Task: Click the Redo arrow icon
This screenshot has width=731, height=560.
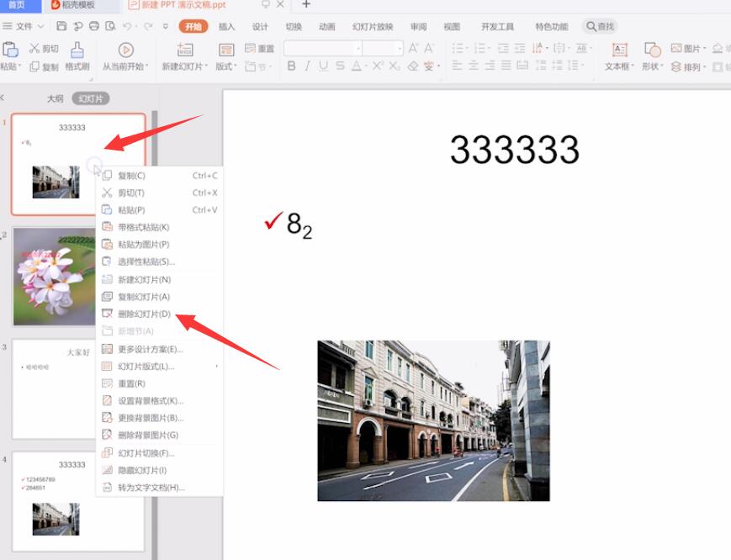Action: tap(148, 26)
